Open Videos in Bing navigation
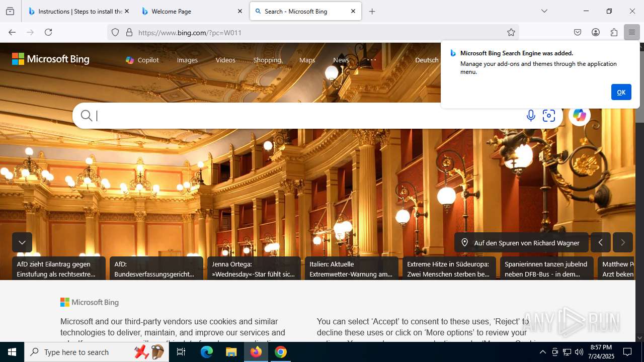 pyautogui.click(x=225, y=60)
